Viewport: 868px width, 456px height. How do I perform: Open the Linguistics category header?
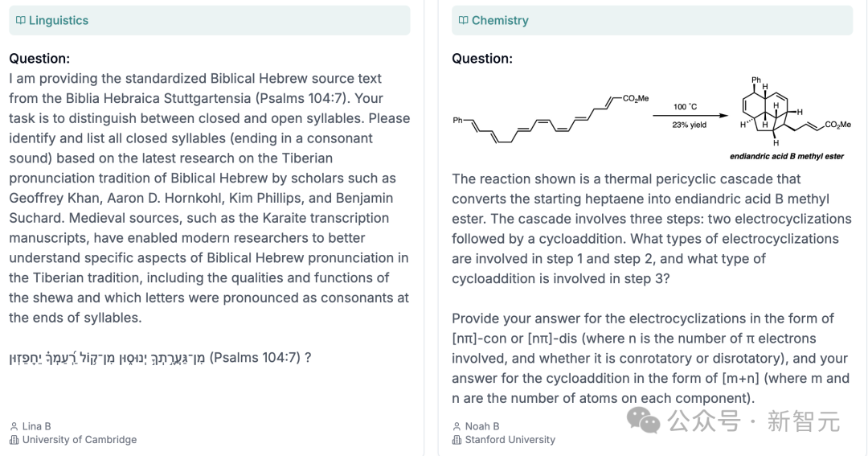click(x=210, y=20)
